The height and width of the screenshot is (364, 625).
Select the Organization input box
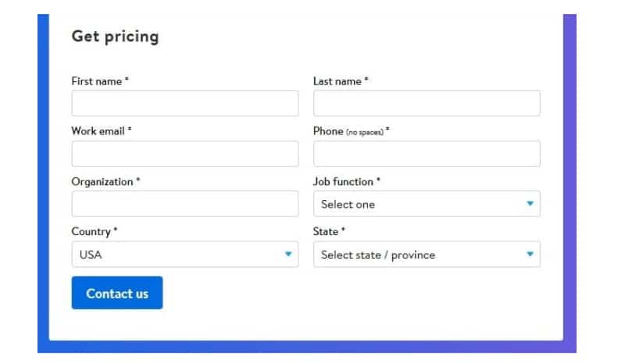(185, 204)
